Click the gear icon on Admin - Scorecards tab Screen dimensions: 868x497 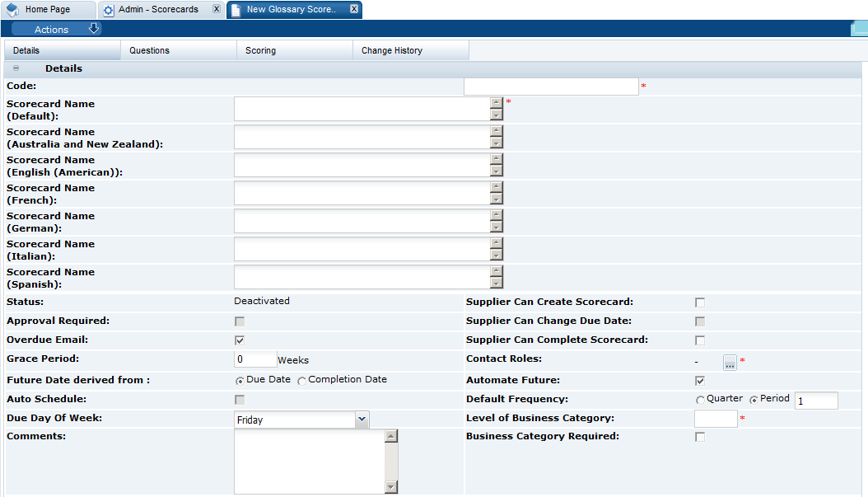click(109, 10)
